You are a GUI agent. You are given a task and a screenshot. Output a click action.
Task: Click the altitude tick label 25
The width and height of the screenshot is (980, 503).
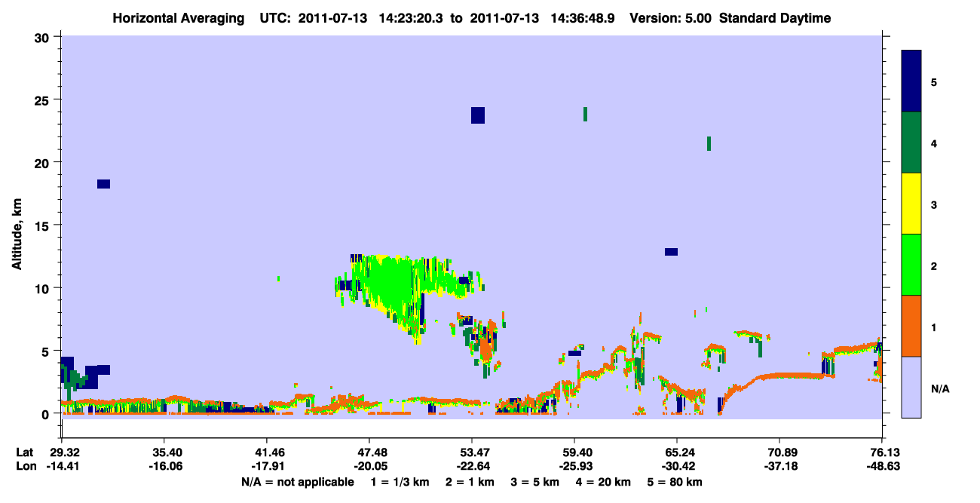[44, 100]
